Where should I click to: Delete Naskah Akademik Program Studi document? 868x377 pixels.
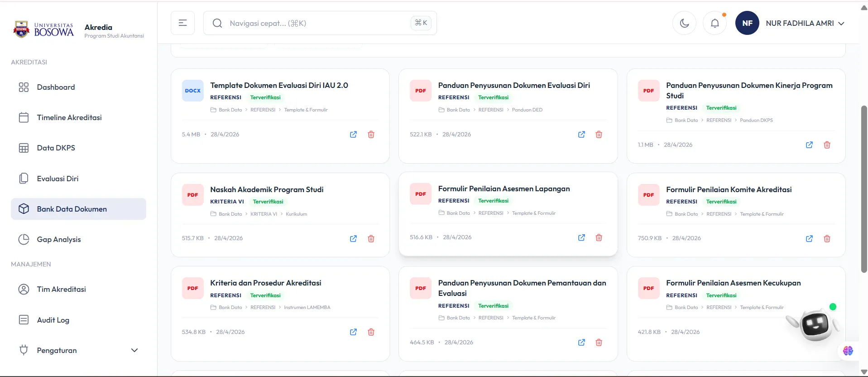(371, 239)
